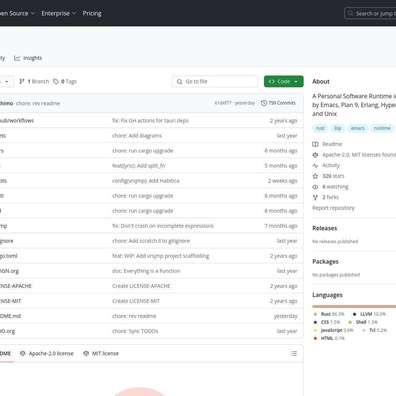The height and width of the screenshot is (396, 396).
Task: Open the 759 Commits history
Action: pos(278,103)
